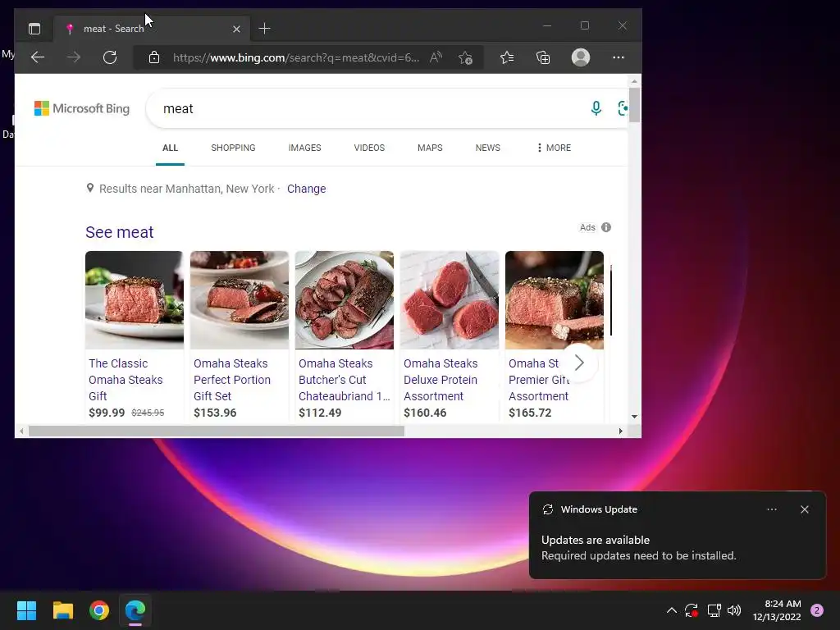Open Classic Omaha Steaks Gift image
Image resolution: width=840 pixels, height=630 pixels.
click(134, 300)
